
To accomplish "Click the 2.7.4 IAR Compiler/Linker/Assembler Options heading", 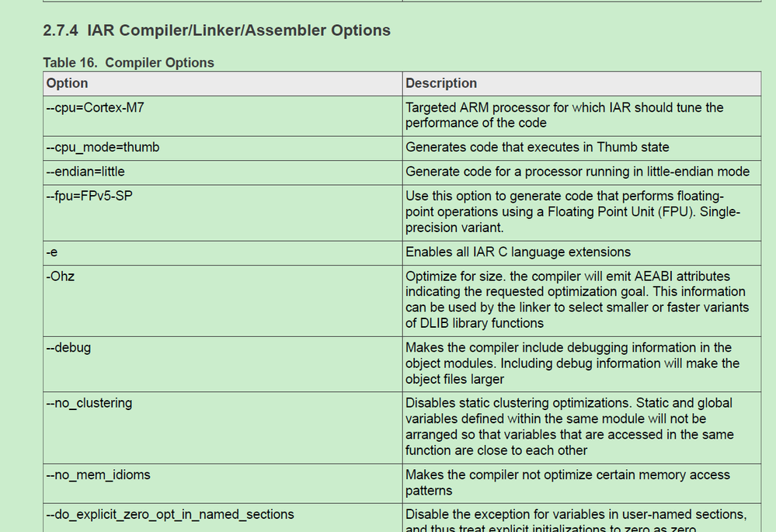I will tap(217, 31).
